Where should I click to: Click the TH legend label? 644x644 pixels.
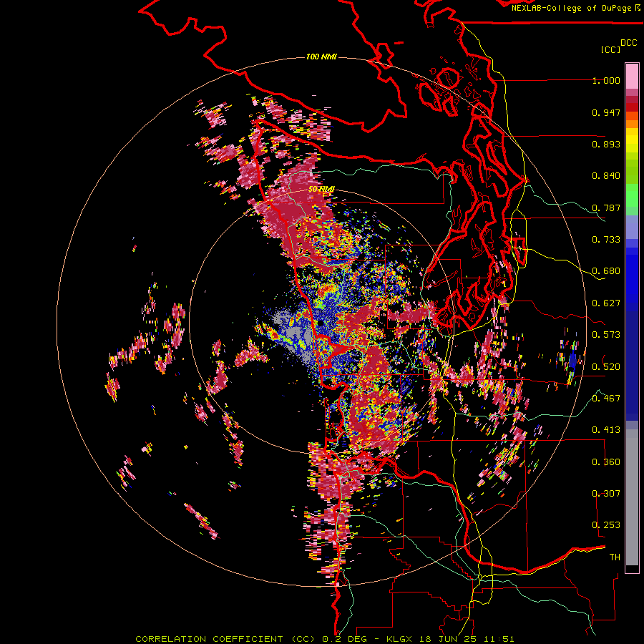pyautogui.click(x=615, y=557)
